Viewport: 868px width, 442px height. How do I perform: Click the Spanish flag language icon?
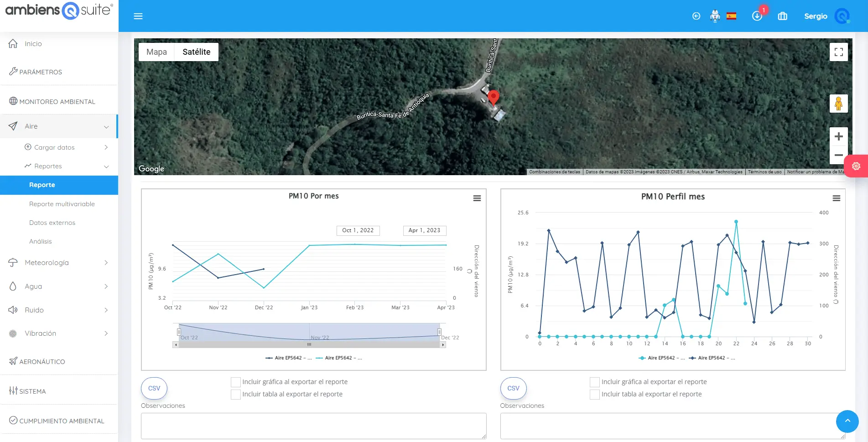point(731,16)
